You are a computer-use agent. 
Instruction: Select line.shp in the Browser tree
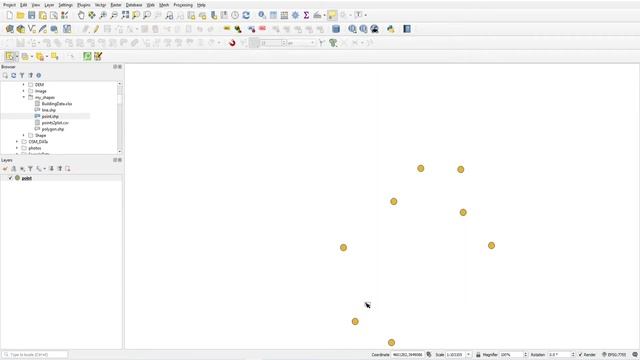48,110
